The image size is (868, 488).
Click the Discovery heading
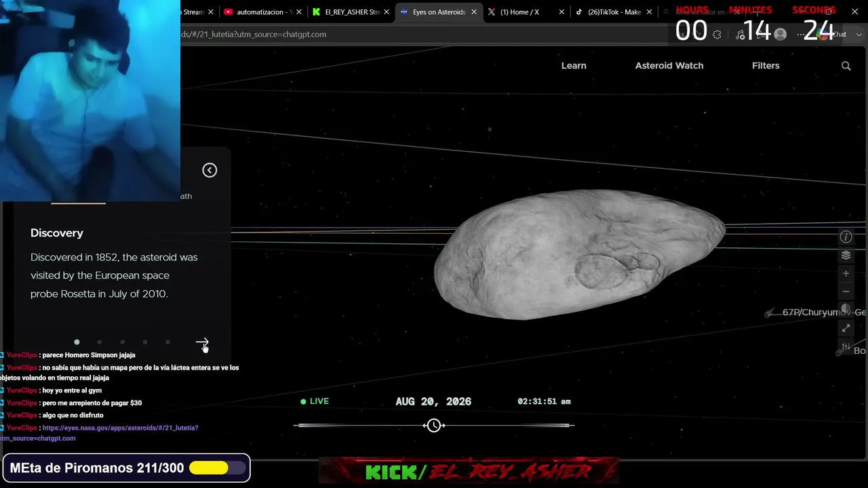coord(57,232)
